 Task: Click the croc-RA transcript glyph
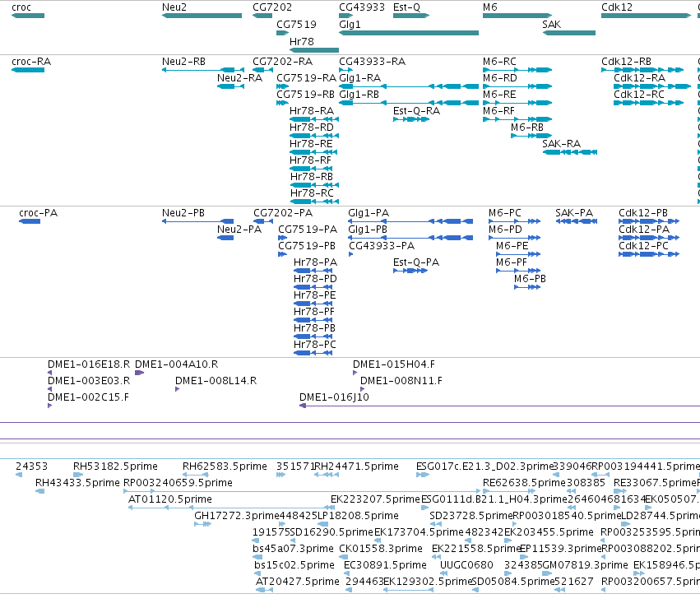[x=28, y=70]
